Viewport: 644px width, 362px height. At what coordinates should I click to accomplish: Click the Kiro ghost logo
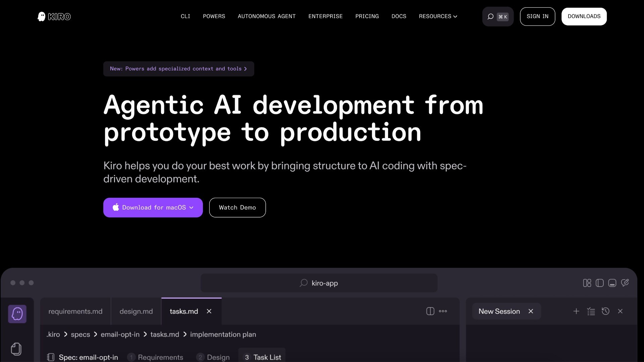point(41,16)
